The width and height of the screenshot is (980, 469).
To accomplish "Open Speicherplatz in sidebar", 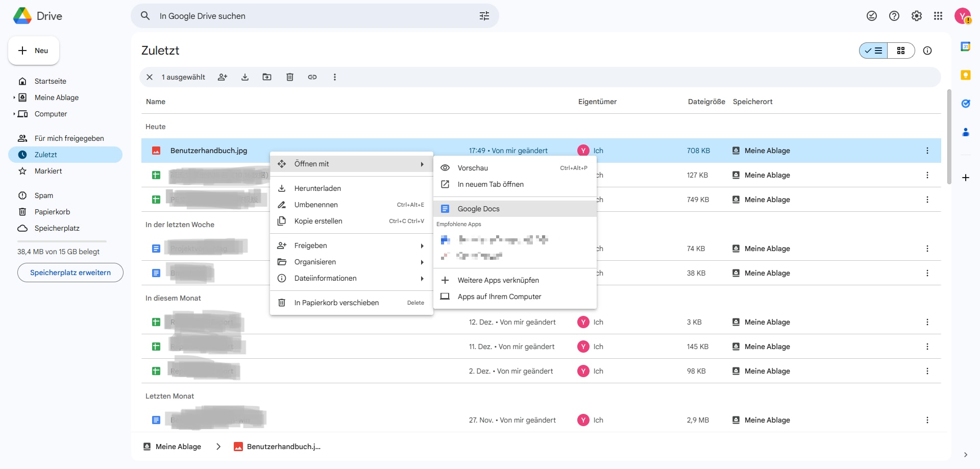I will 65,228.
